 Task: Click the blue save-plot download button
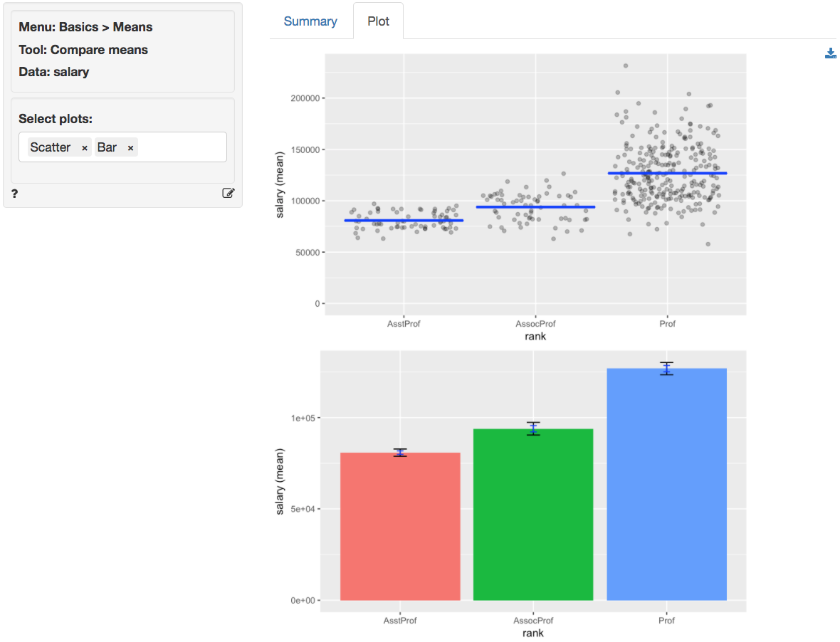point(830,53)
